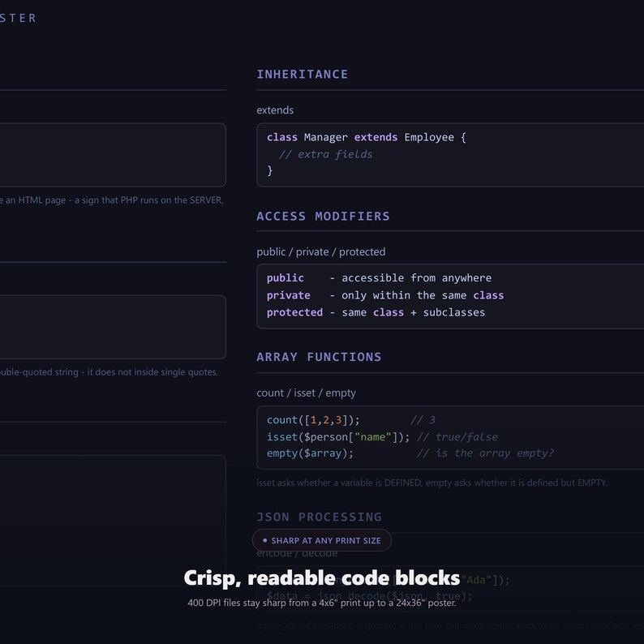Select the faded "json_decode($json, true);" line
The image size is (644, 644).
(x=370, y=596)
